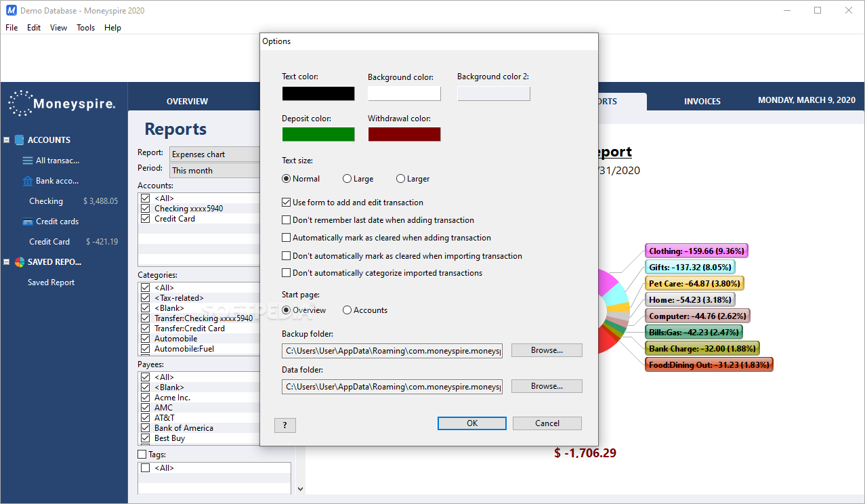The image size is (865, 504).
Task: Click the All transactions list icon
Action: (27, 161)
